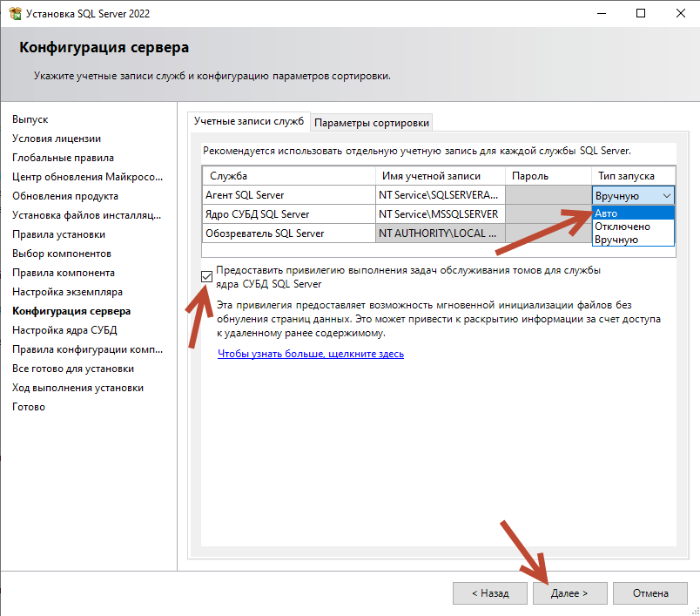Click 'Тип запуска' column header
700x616 pixels.
click(625, 176)
